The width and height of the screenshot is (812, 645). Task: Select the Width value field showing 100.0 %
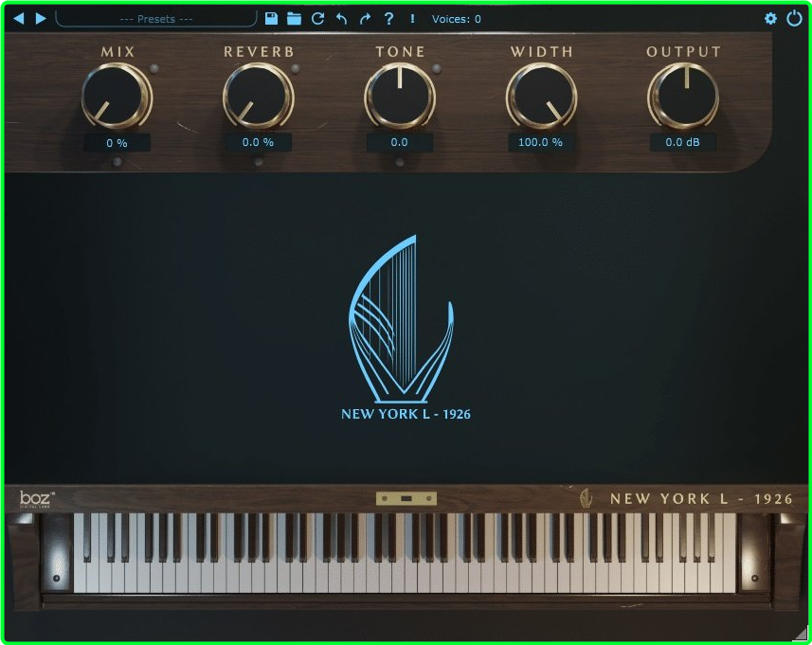click(541, 142)
